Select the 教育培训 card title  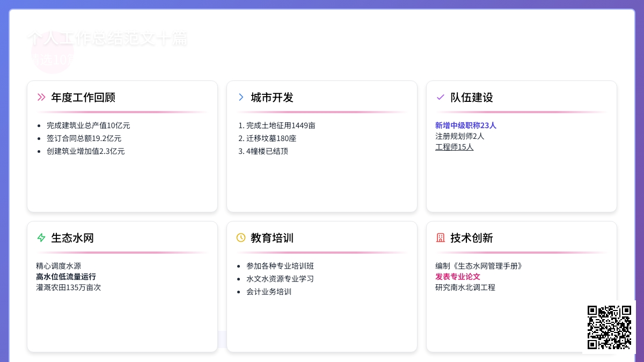pos(272,238)
